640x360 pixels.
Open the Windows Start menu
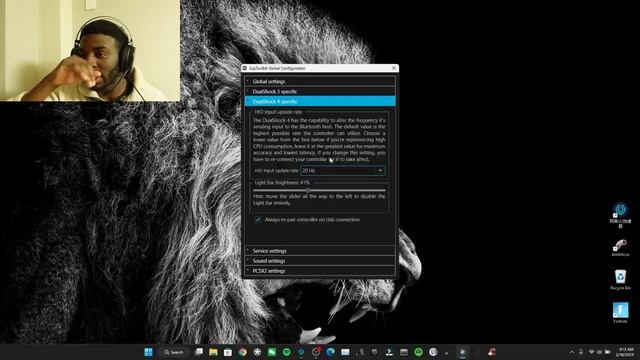149,352
